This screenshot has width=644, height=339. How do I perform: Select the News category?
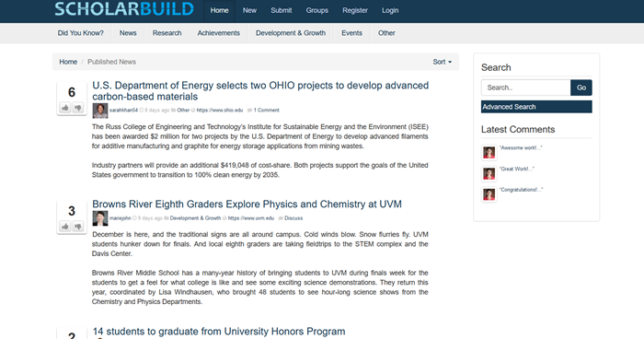tap(128, 33)
